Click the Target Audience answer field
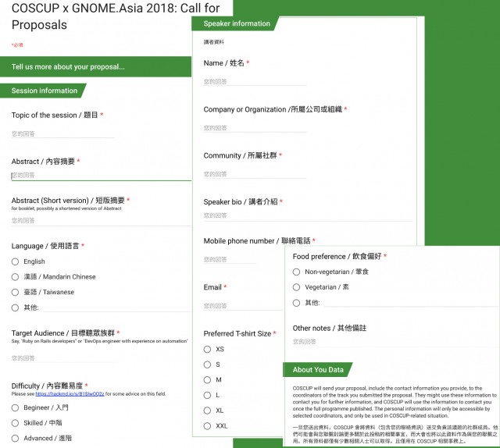500x448 pixels. coord(62,358)
